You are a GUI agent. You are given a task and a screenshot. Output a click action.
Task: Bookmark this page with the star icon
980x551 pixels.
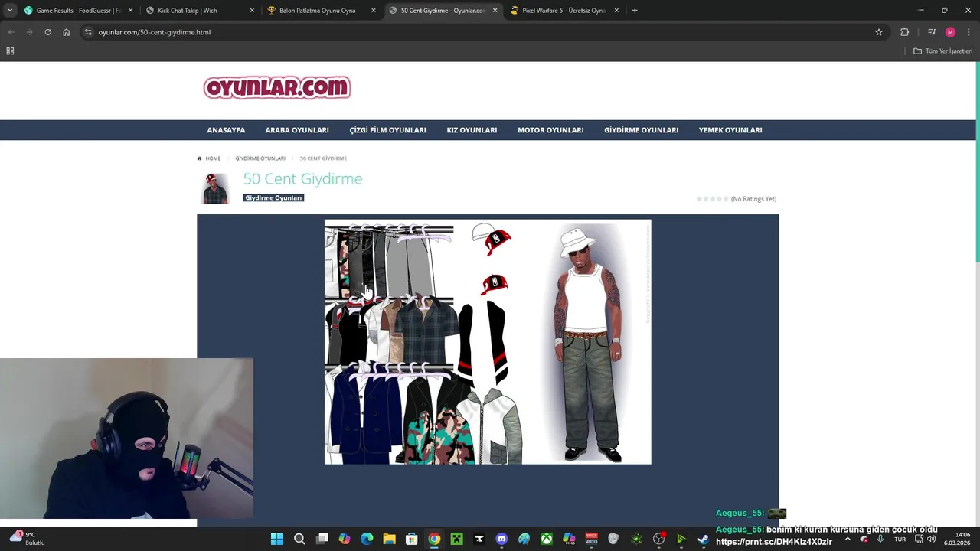pos(879,32)
